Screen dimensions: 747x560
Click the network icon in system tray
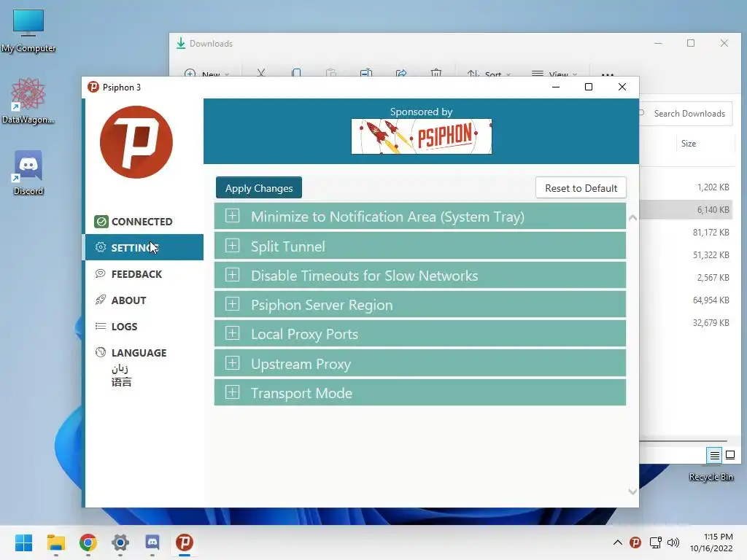pyautogui.click(x=656, y=542)
